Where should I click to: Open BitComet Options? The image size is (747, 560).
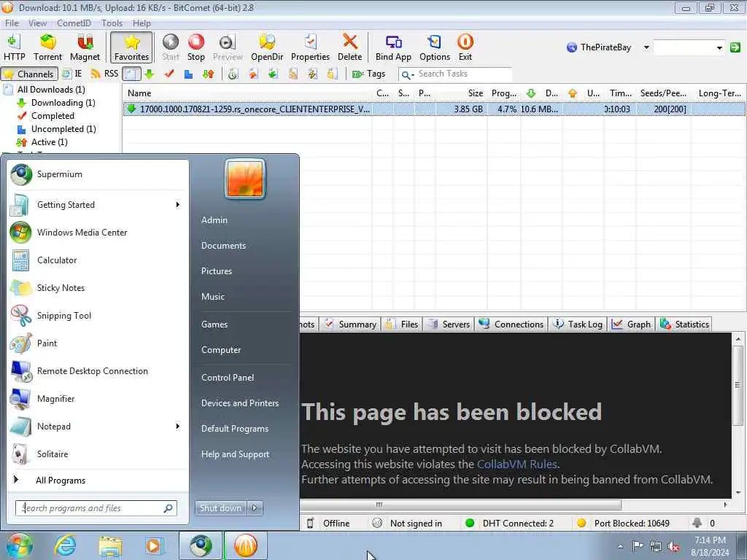pos(435,47)
